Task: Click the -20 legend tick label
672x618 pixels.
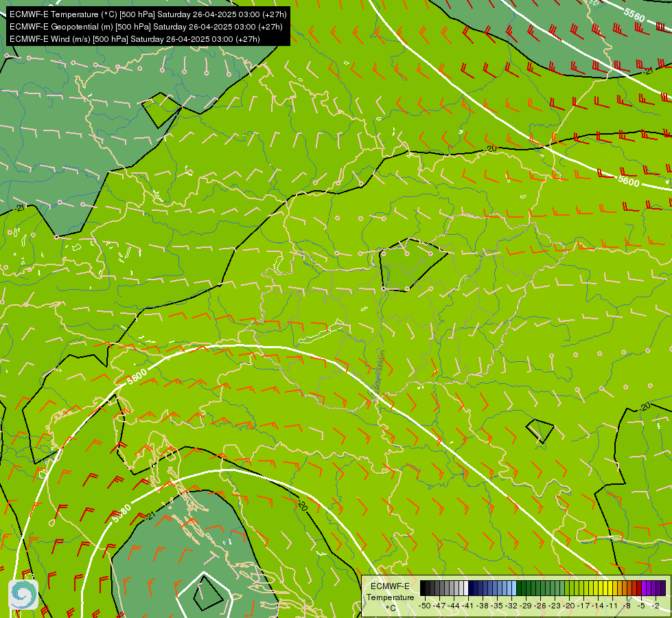Action: coord(570,606)
